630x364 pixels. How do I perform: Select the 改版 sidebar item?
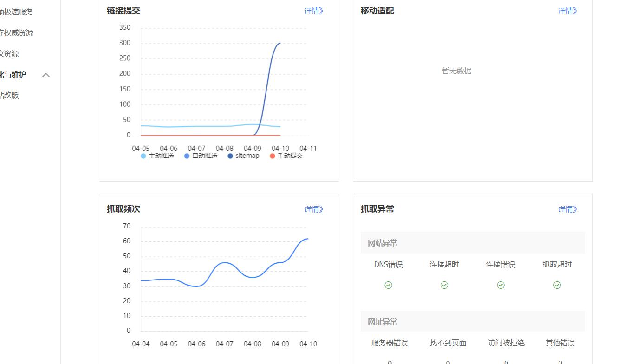[9, 95]
